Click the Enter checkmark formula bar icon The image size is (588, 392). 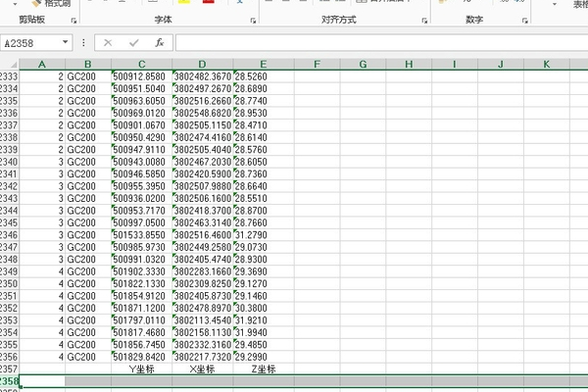point(133,43)
